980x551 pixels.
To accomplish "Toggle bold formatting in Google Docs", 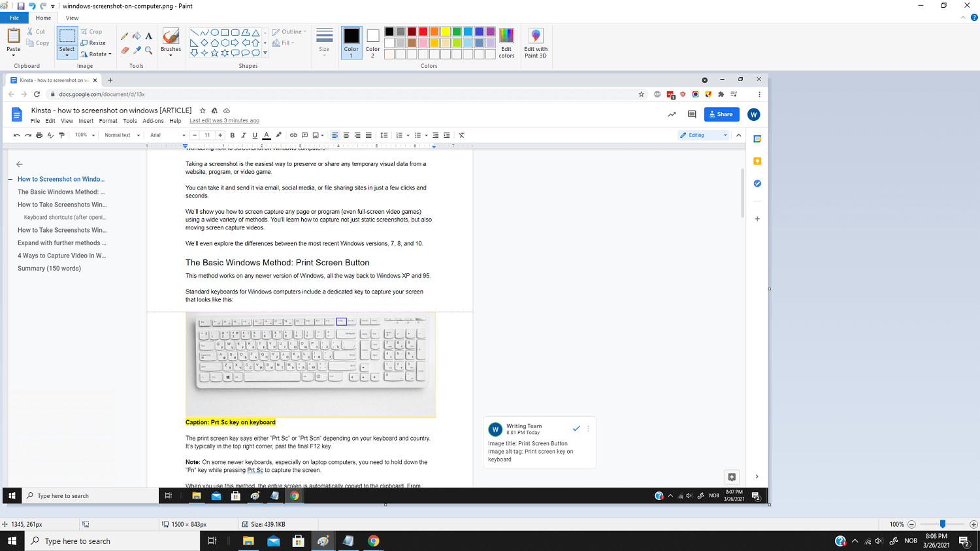I will pyautogui.click(x=232, y=135).
